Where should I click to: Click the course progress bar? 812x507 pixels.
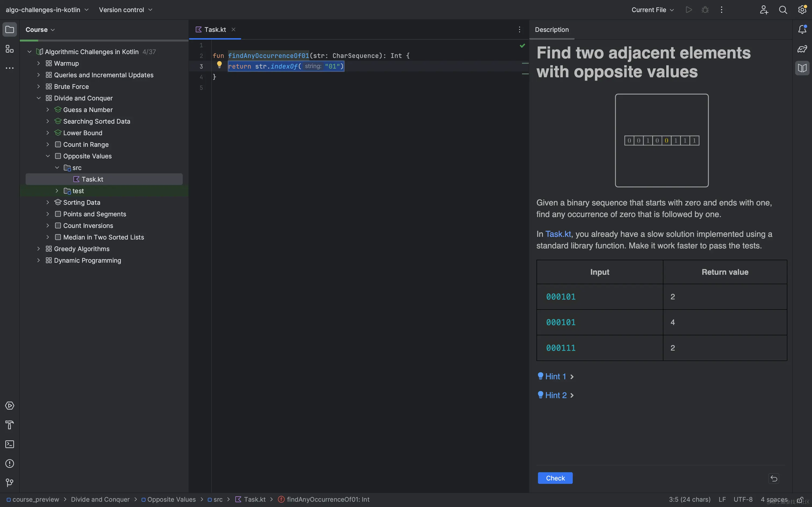104,41
